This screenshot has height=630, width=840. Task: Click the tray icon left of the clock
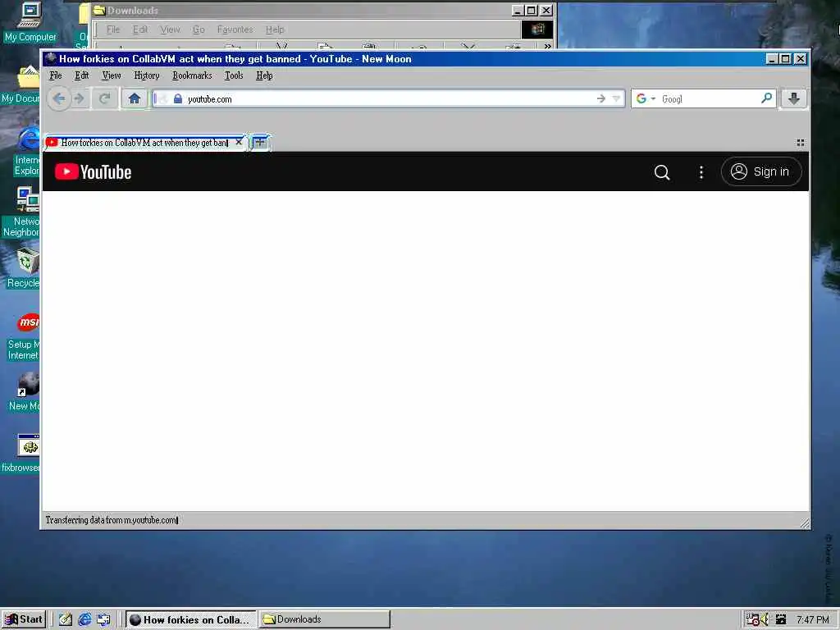(781, 620)
